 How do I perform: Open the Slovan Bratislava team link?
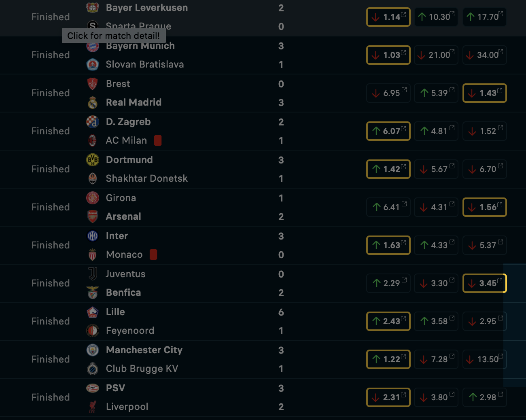[145, 64]
